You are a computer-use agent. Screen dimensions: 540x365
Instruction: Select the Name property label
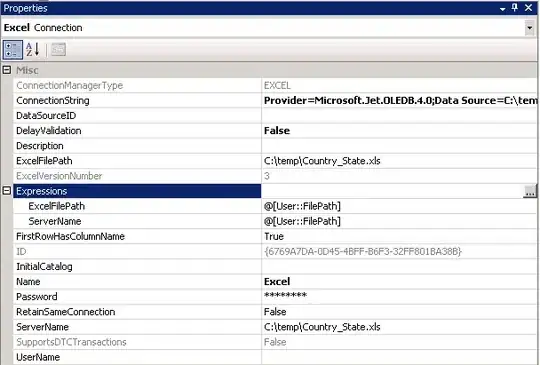(28, 282)
